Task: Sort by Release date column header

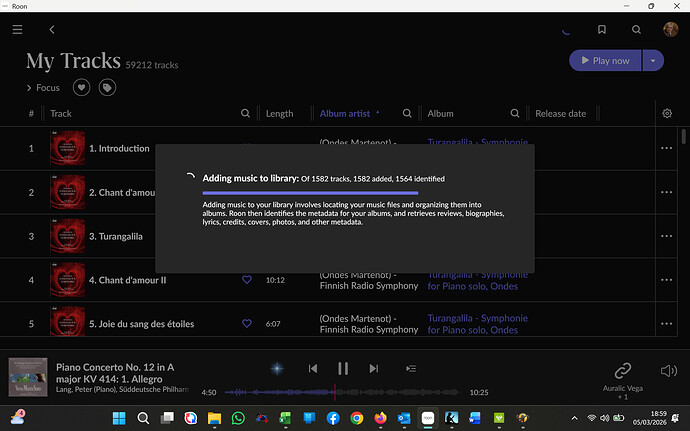Action: coord(560,114)
